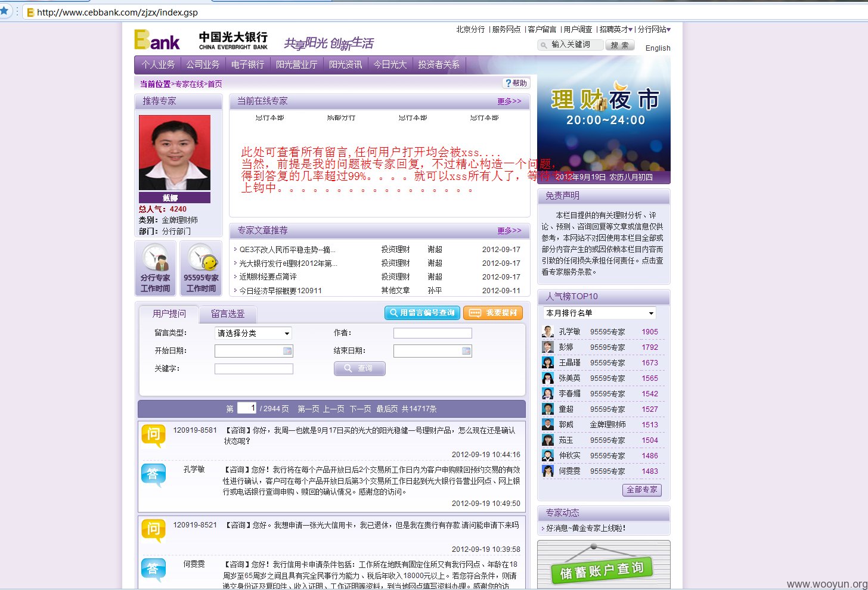The image size is (868, 590).
Task: Open 更多>> link for 专家文章推荐
Action: point(509,231)
